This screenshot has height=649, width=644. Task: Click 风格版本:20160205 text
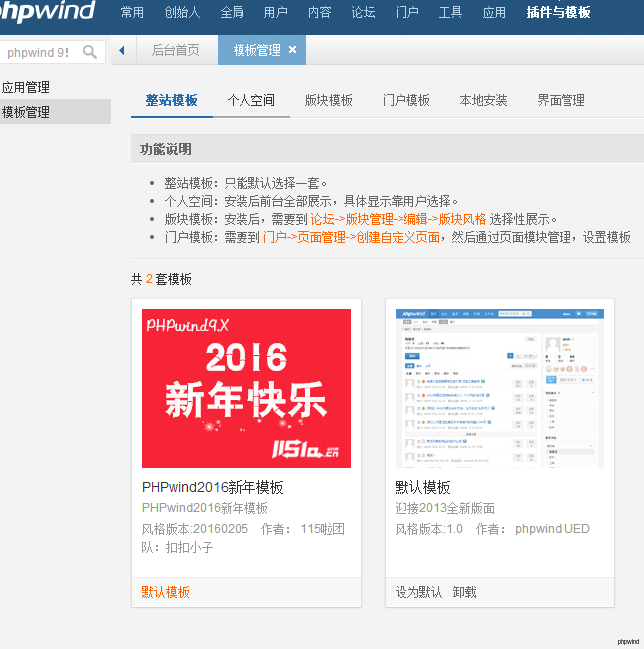(x=195, y=529)
